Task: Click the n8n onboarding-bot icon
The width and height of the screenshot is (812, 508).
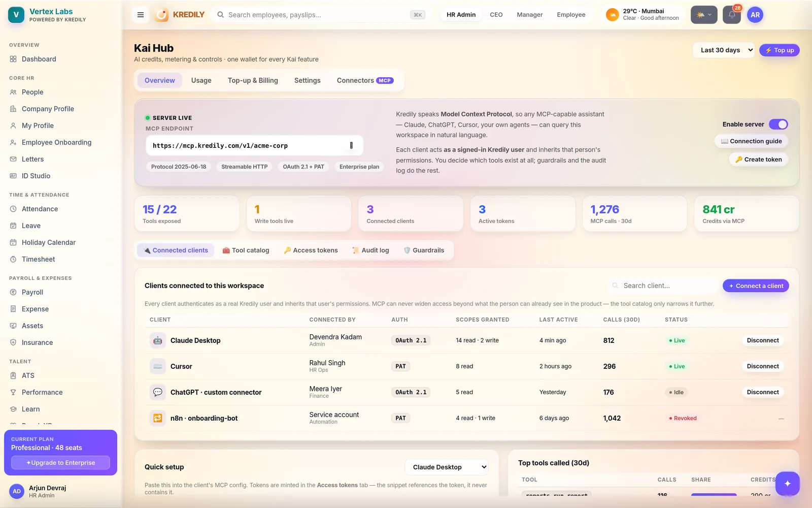Action: 158,418
